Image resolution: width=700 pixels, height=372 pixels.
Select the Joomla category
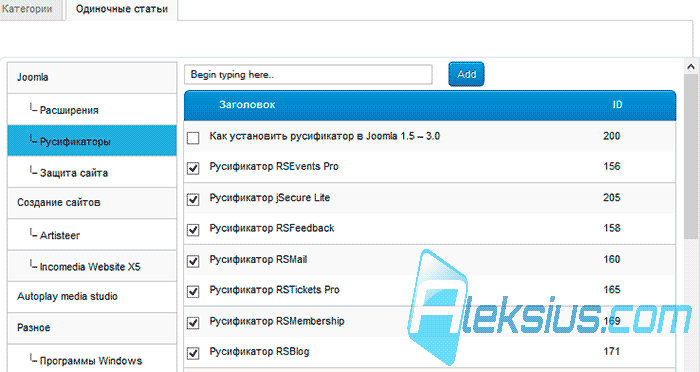point(92,78)
